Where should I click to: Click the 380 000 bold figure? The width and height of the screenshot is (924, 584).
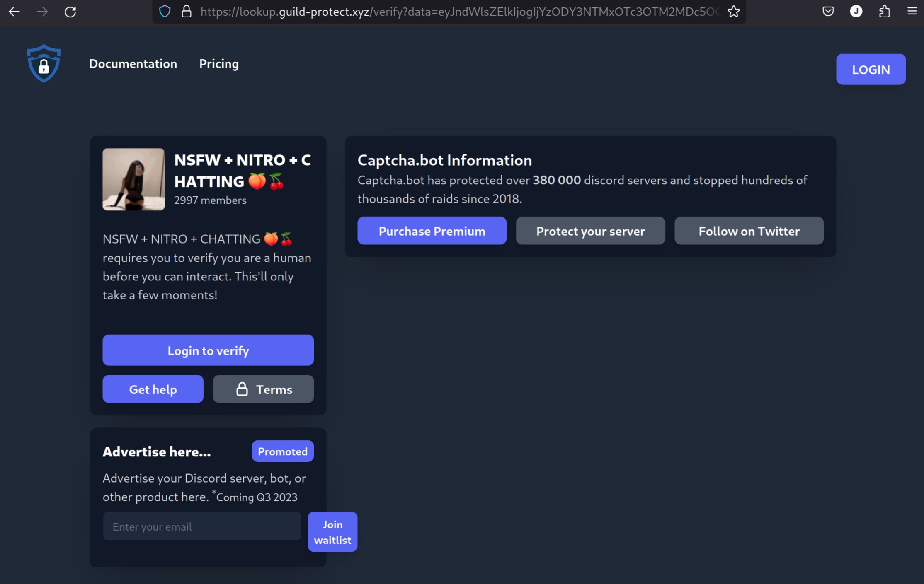(x=557, y=180)
